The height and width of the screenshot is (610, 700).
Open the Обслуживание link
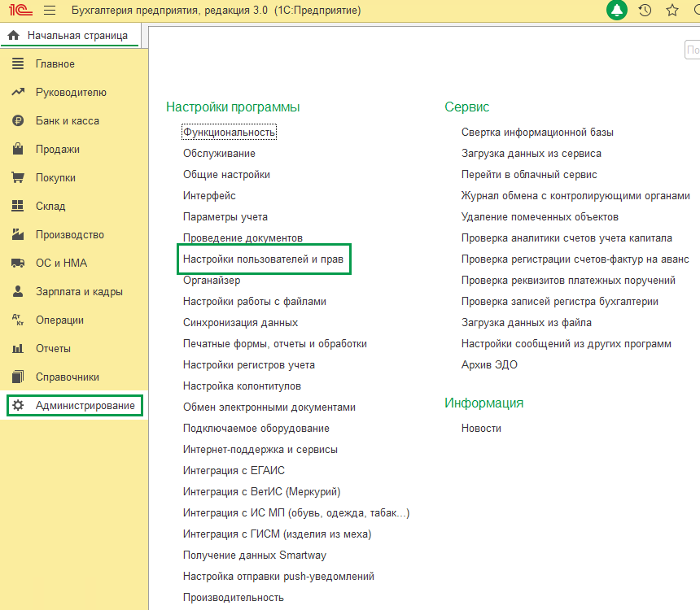(219, 154)
